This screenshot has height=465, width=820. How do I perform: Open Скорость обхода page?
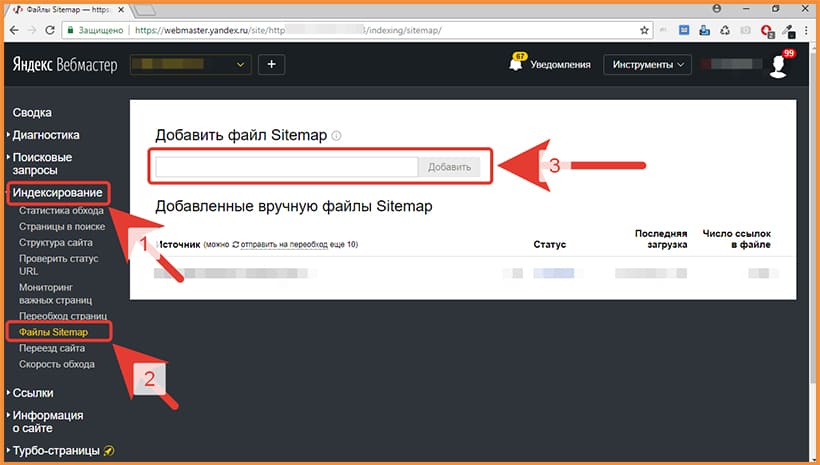pos(56,364)
